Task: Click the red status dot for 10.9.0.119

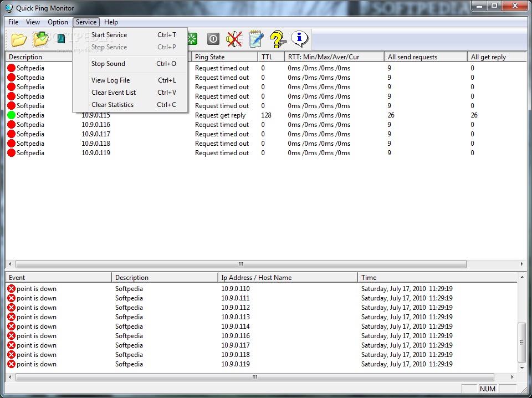Action: click(x=12, y=153)
